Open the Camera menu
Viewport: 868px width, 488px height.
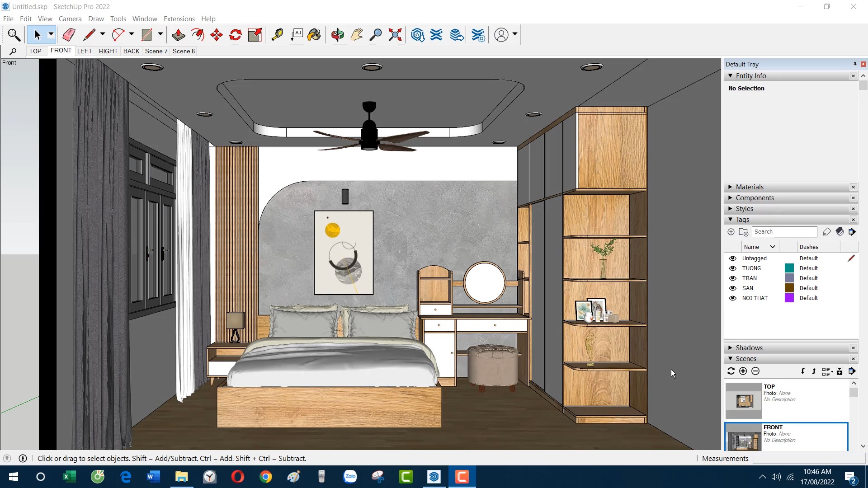tap(70, 19)
